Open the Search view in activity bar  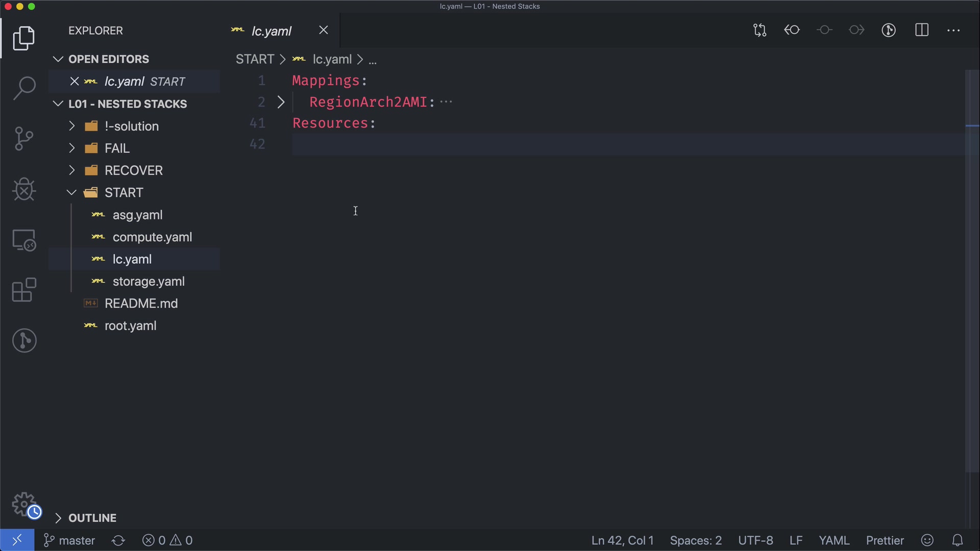(24, 89)
